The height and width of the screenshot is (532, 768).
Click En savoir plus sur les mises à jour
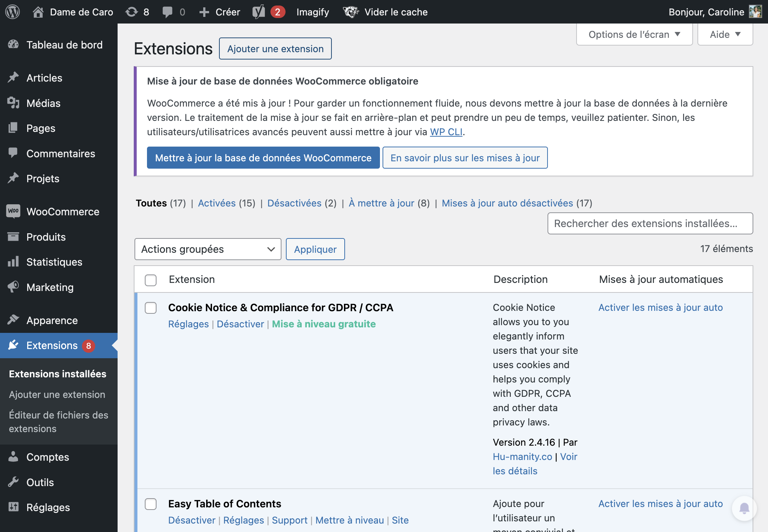tap(465, 158)
